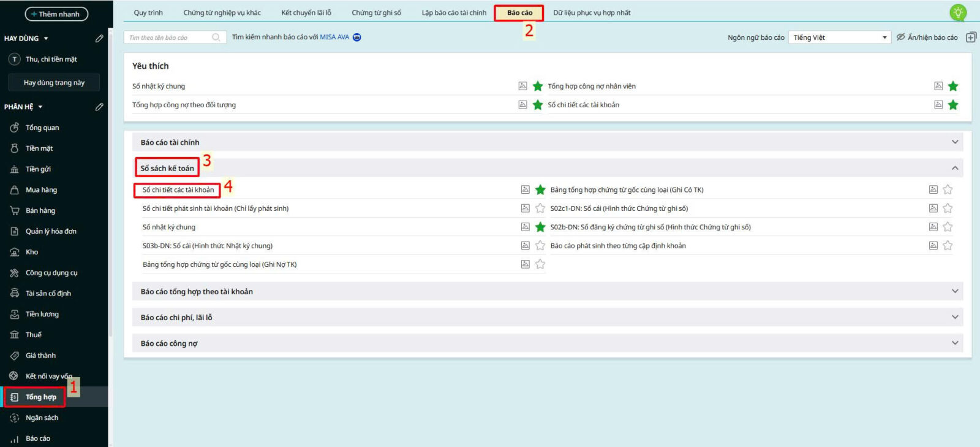
Task: Open the MISA AVA assistant icon
Action: [x=357, y=37]
